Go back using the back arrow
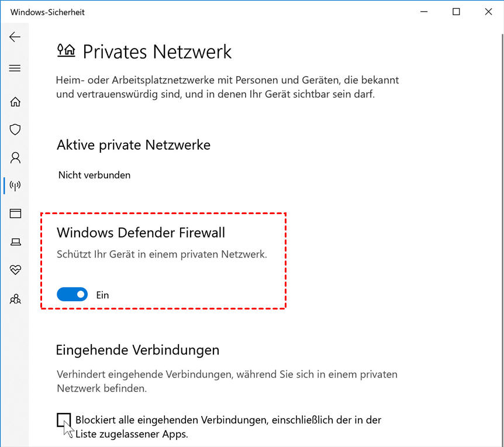 (x=15, y=37)
